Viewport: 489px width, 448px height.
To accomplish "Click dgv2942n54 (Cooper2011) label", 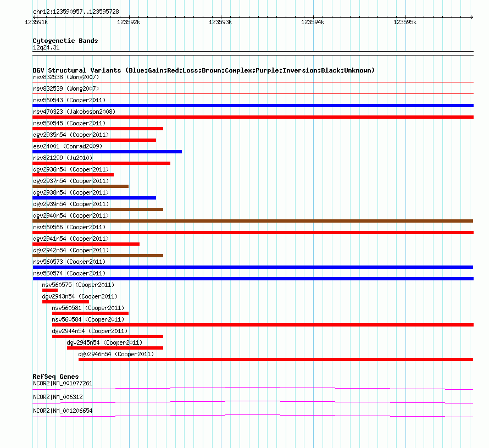I will (x=71, y=250).
